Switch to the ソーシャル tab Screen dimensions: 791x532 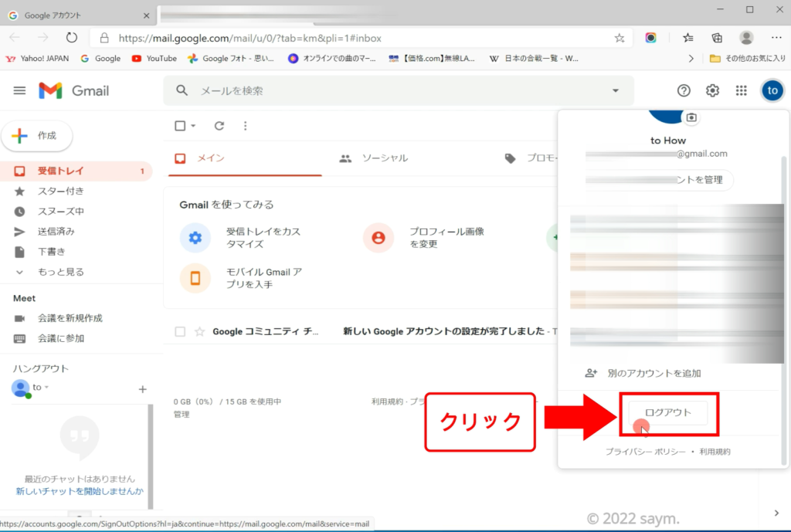375,158
